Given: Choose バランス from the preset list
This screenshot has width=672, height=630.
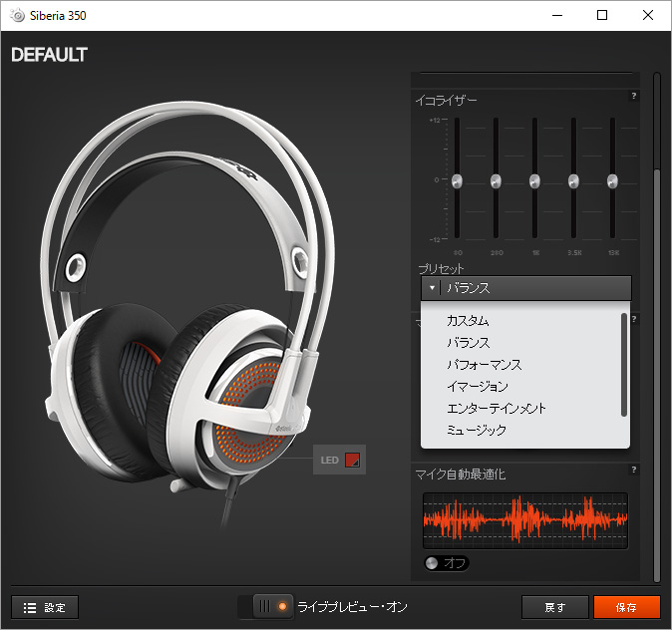Looking at the screenshot, I should coord(468,343).
